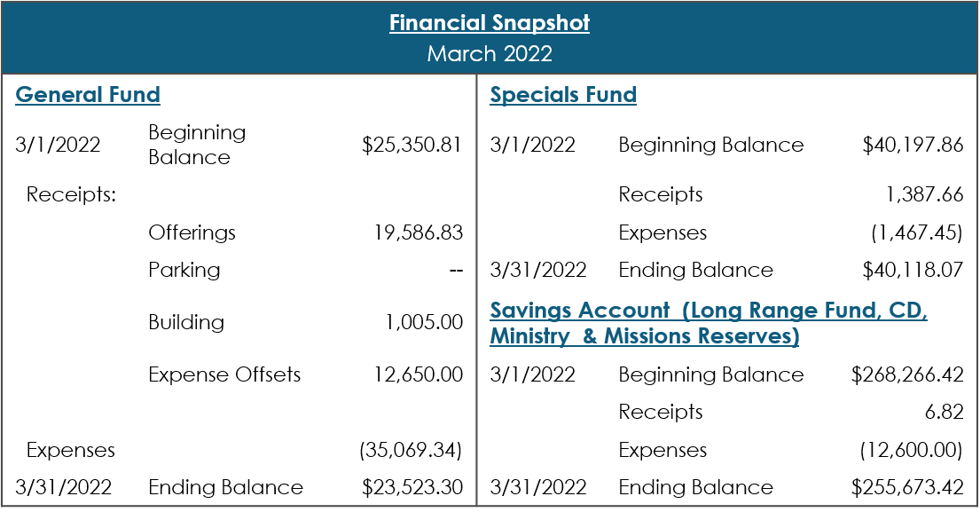The width and height of the screenshot is (980, 512).
Task: Click General Fund beginning balance $25,350.81
Action: pyautogui.click(x=412, y=145)
